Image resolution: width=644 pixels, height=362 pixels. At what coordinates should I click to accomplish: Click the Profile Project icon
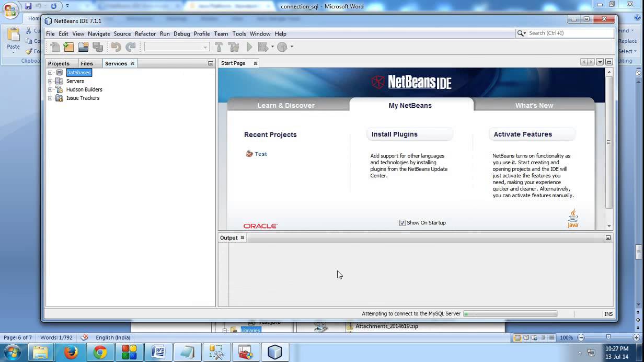click(x=282, y=47)
